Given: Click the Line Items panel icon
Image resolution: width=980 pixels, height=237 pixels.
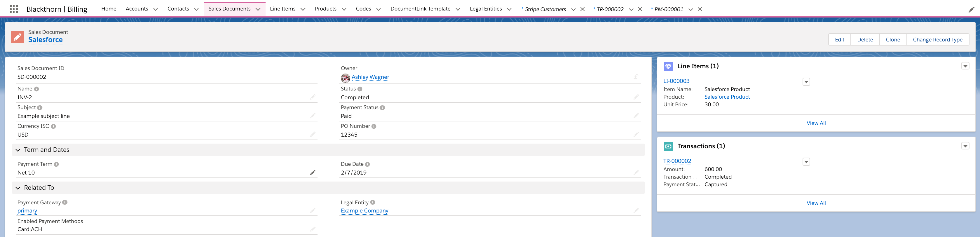Looking at the screenshot, I should [668, 67].
